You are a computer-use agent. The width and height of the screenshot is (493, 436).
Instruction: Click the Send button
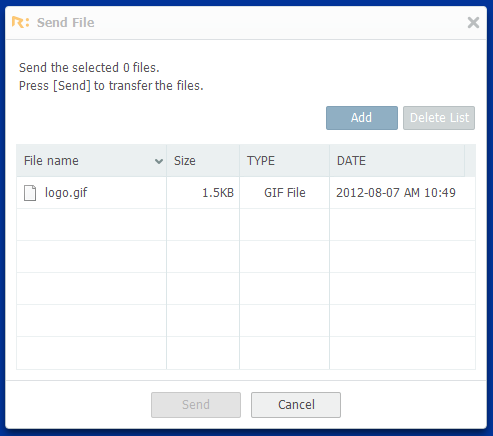click(196, 405)
